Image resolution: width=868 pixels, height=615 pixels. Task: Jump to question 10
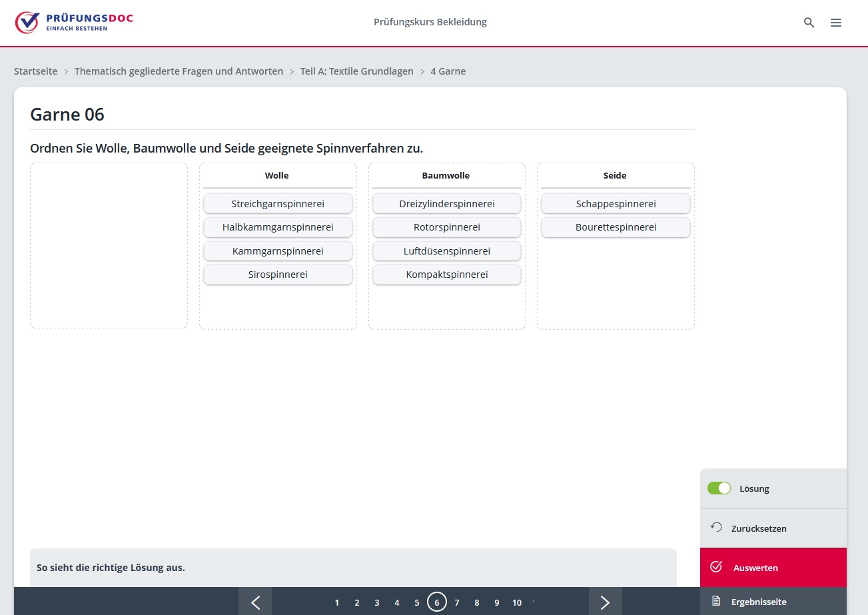click(517, 602)
